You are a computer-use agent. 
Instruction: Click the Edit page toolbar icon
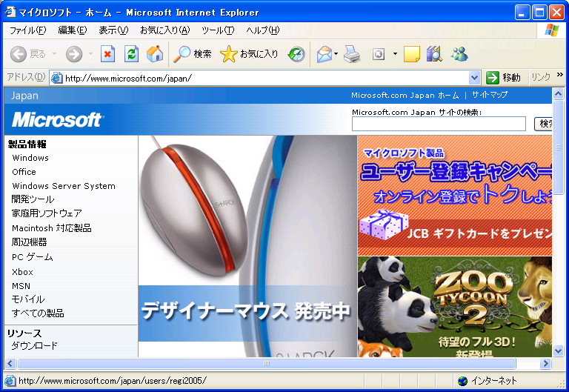tap(379, 54)
